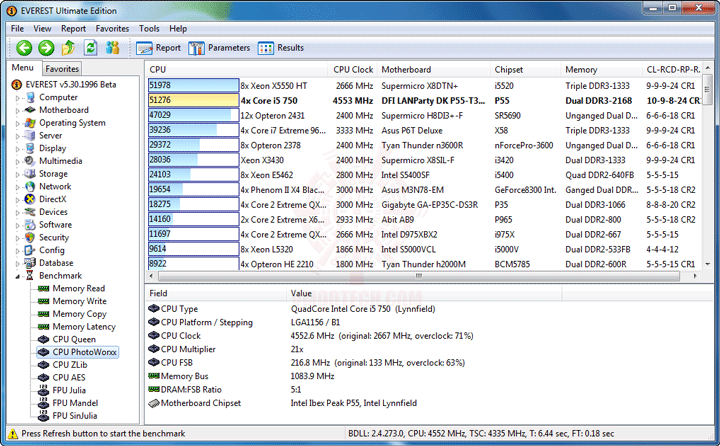The width and height of the screenshot is (720, 446).
Task: Click the Devices tree icon
Action: tap(30, 212)
